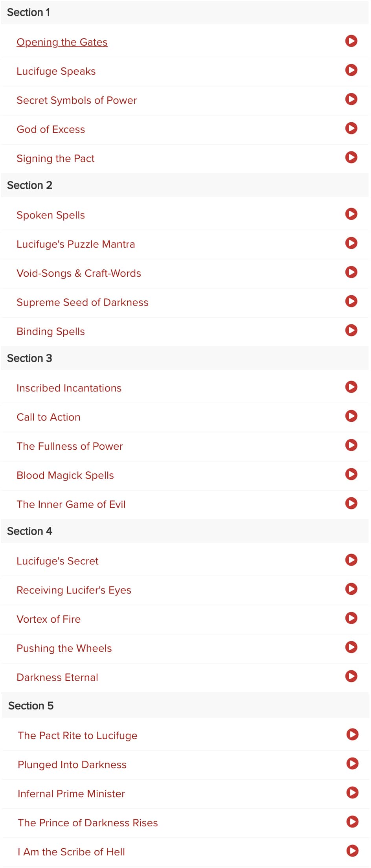The image size is (371, 868).
Task: Click the Section 3 header row
Action: click(x=185, y=358)
